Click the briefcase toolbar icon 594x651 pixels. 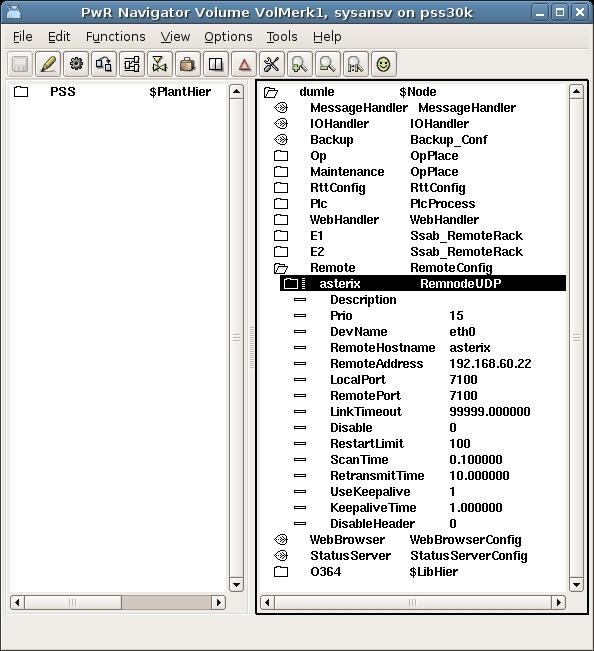point(188,64)
